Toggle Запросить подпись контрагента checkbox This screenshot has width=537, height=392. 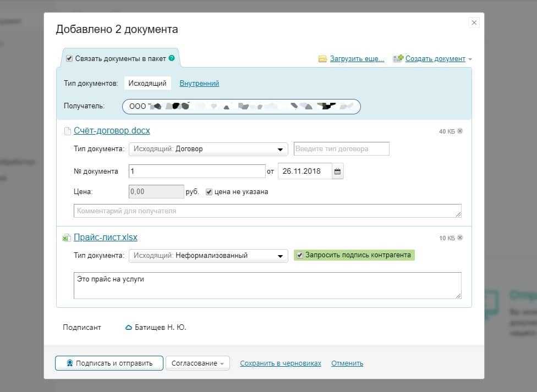click(299, 255)
